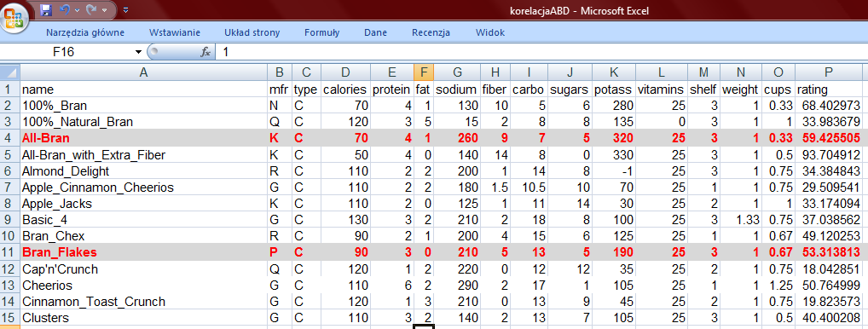
Task: Select the 'Almond_Delight' cell
Action: (143, 170)
